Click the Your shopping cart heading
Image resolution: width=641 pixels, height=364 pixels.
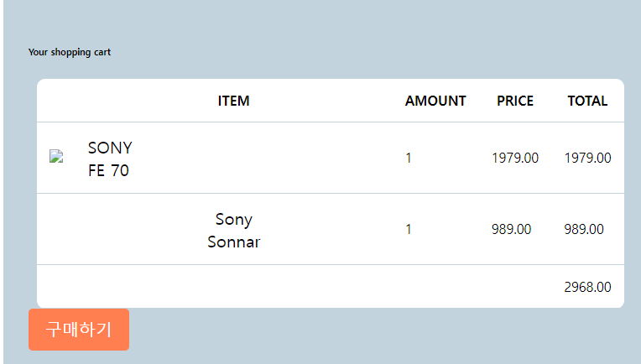pos(70,52)
